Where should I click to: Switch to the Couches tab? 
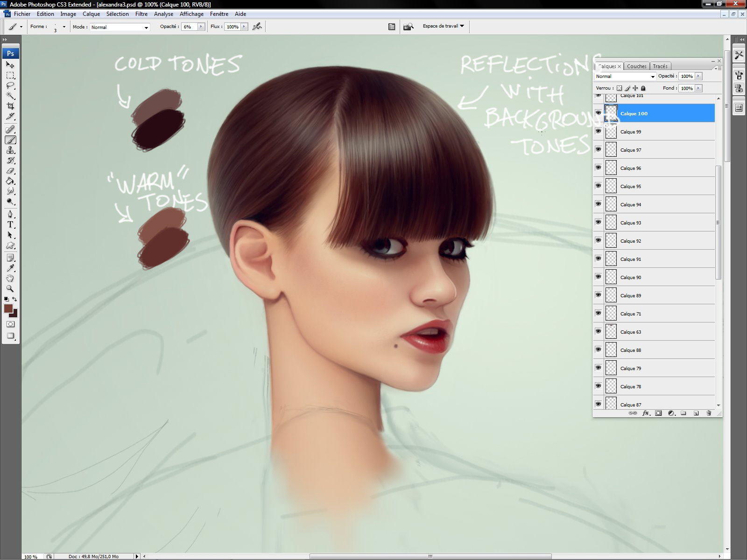pyautogui.click(x=637, y=66)
